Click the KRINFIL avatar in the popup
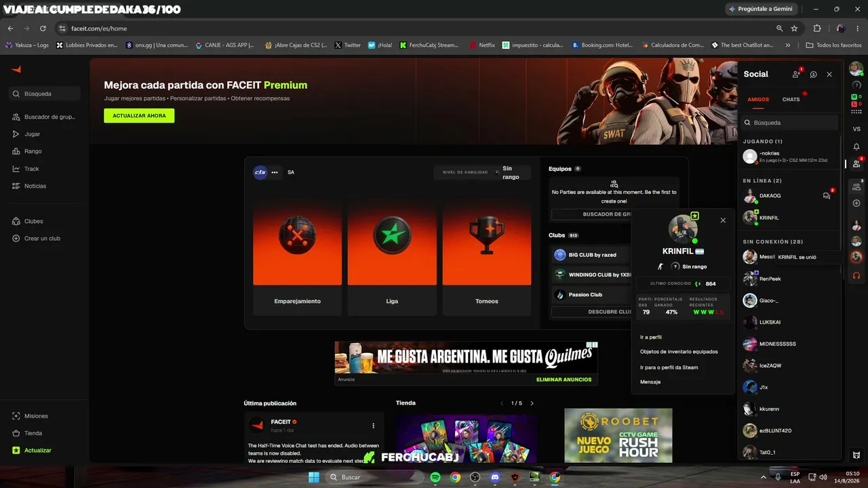This screenshot has width=868, height=488. 683,229
